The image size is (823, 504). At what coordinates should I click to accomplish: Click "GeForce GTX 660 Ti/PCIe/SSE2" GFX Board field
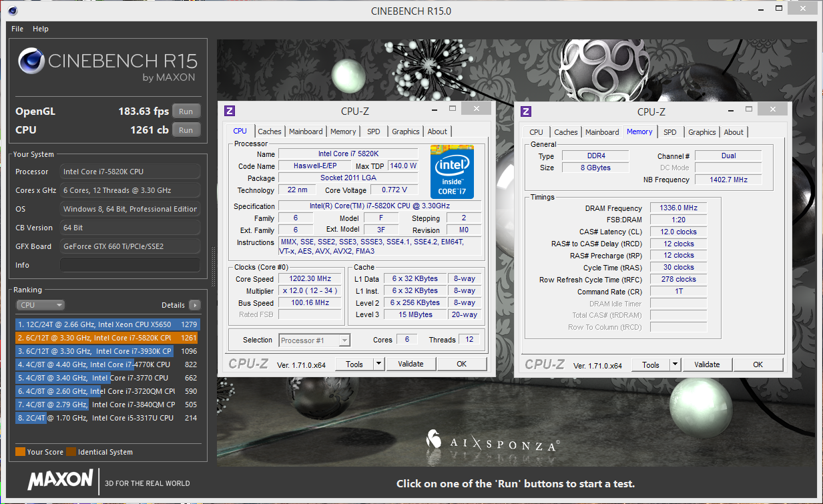tap(130, 246)
